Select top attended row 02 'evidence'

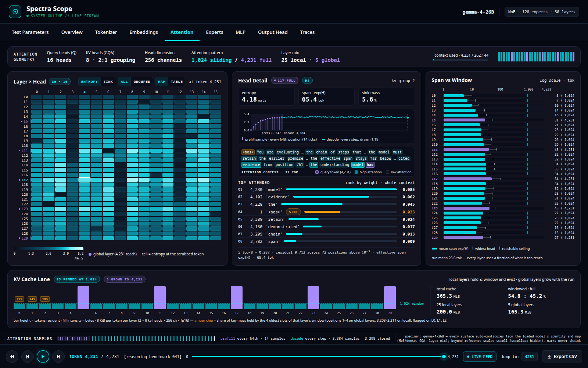click(x=326, y=197)
